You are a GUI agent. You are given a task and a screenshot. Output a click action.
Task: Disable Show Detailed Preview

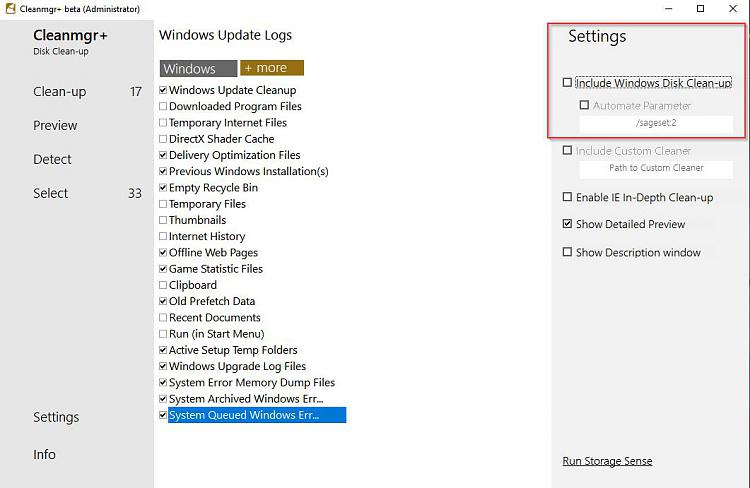[567, 224]
